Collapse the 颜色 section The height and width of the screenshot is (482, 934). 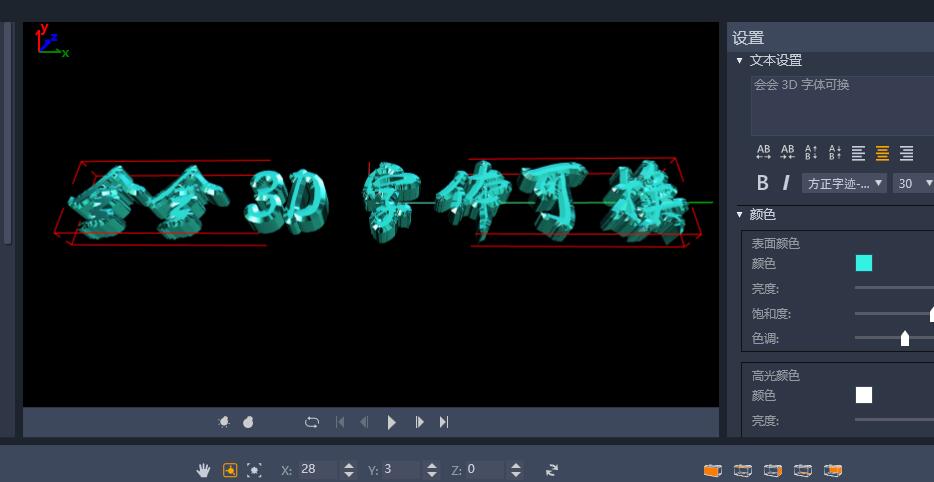coord(739,214)
